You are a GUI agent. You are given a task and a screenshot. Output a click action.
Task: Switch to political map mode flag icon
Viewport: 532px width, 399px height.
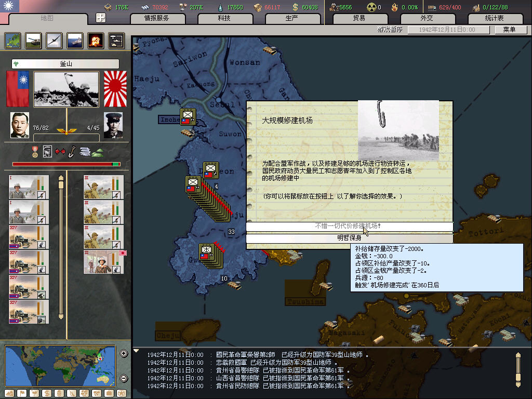click(x=22, y=393)
